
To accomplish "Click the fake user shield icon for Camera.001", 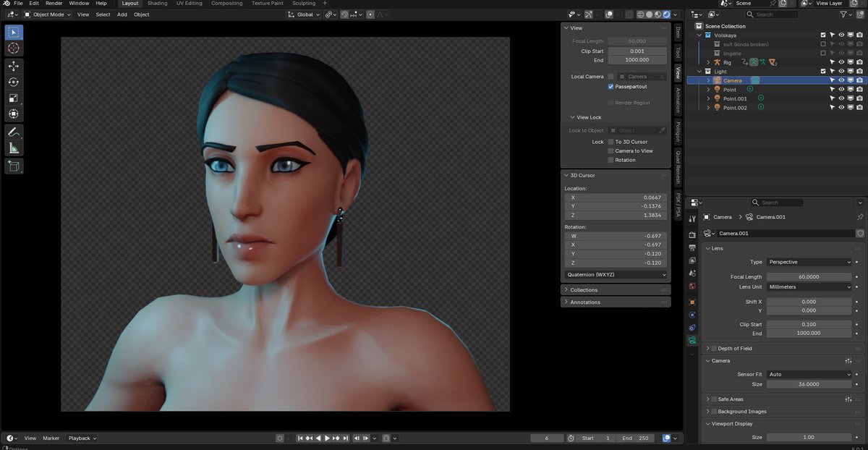I will [x=860, y=234].
